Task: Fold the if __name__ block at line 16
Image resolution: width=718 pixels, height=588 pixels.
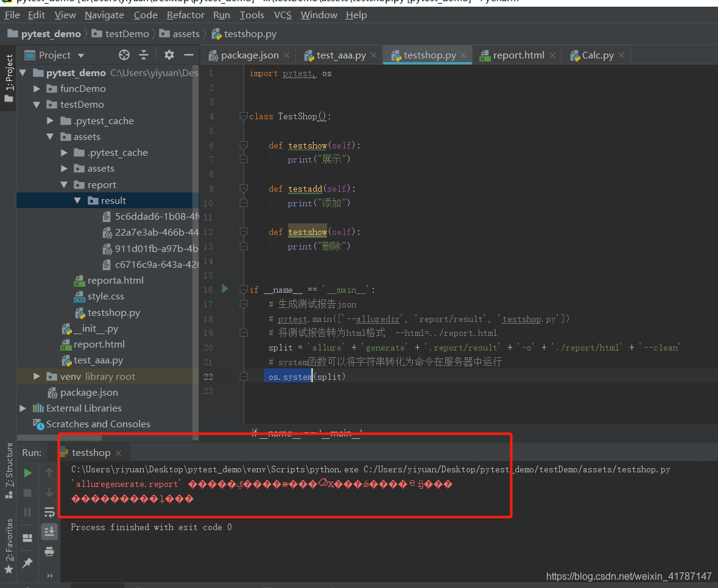Action: pos(244,290)
